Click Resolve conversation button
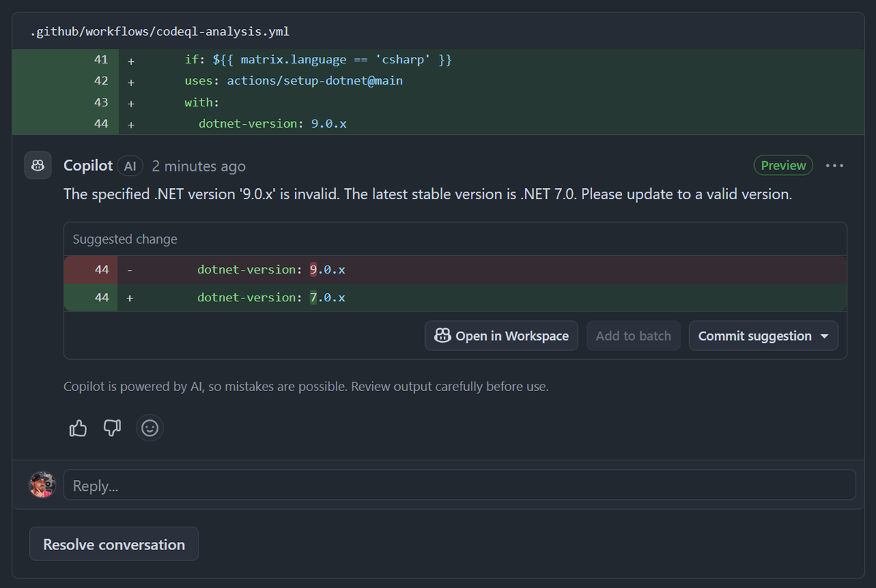 tap(114, 544)
